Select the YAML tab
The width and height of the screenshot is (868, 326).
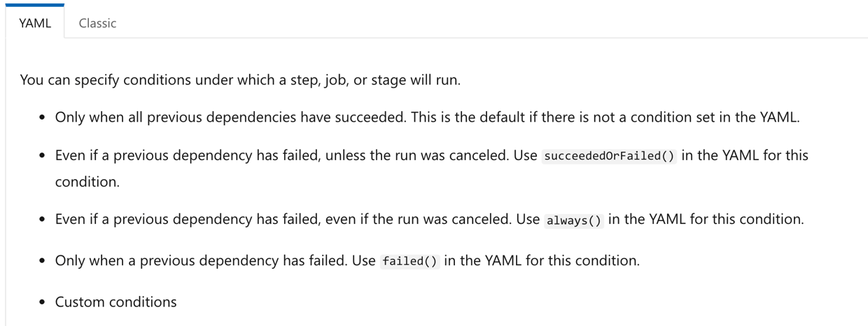point(35,23)
